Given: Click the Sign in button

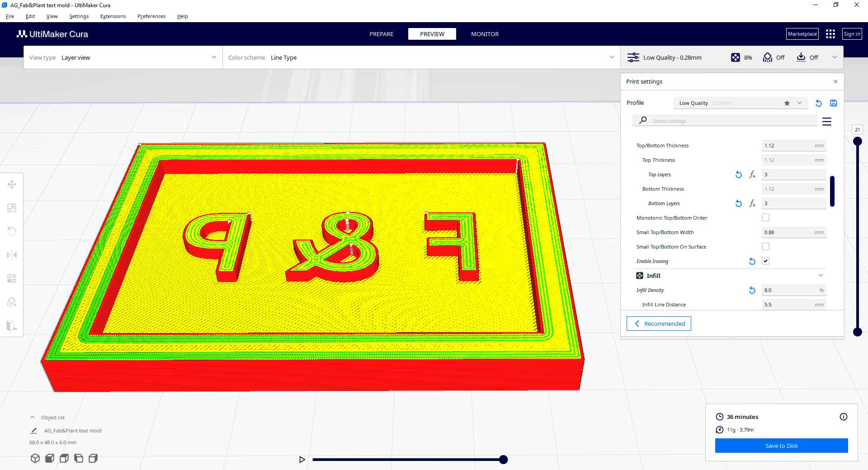Looking at the screenshot, I should [x=852, y=34].
